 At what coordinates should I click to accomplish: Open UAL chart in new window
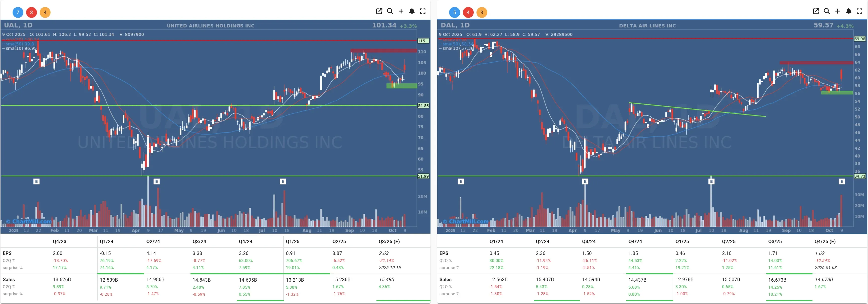[379, 11]
